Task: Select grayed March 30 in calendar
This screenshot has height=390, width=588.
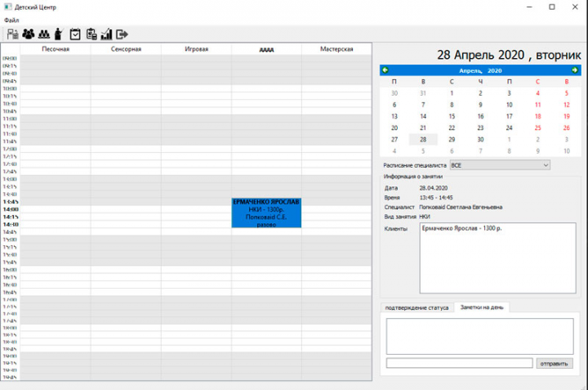Action: 394,93
